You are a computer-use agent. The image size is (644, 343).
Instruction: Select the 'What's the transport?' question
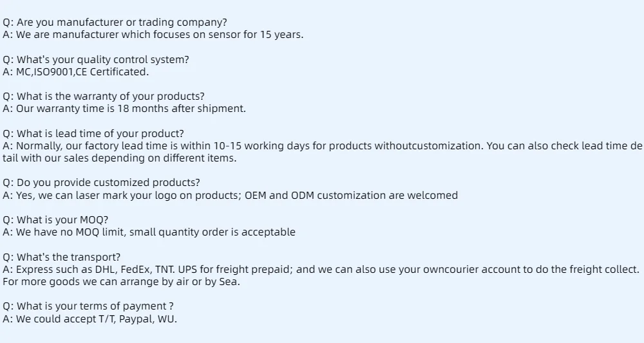tap(62, 257)
